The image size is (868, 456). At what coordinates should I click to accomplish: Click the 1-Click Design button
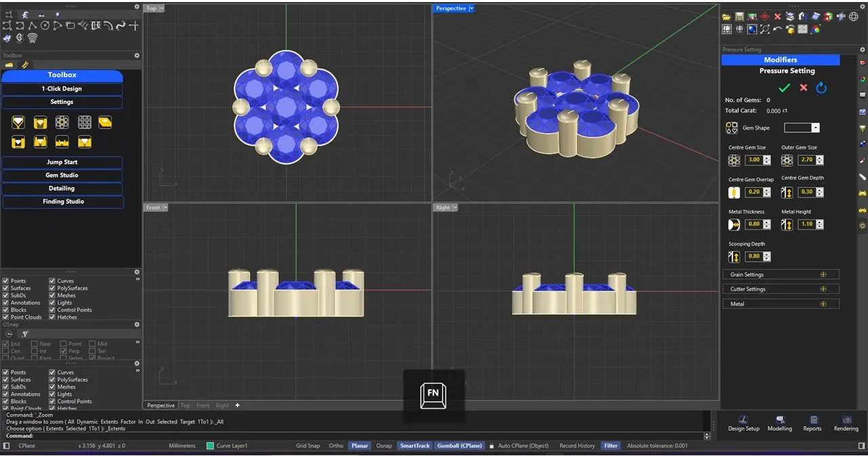click(62, 89)
